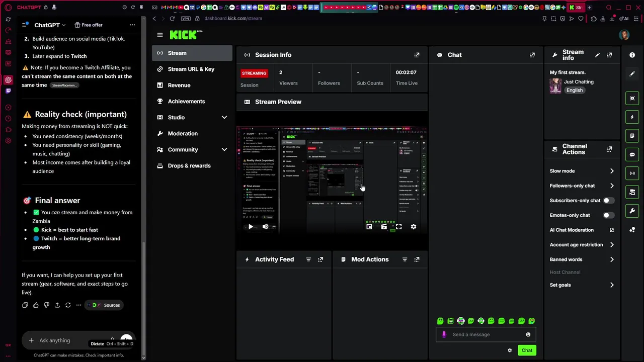Click the purple microphone in chat box
The width and height of the screenshot is (644, 362).
444,334
